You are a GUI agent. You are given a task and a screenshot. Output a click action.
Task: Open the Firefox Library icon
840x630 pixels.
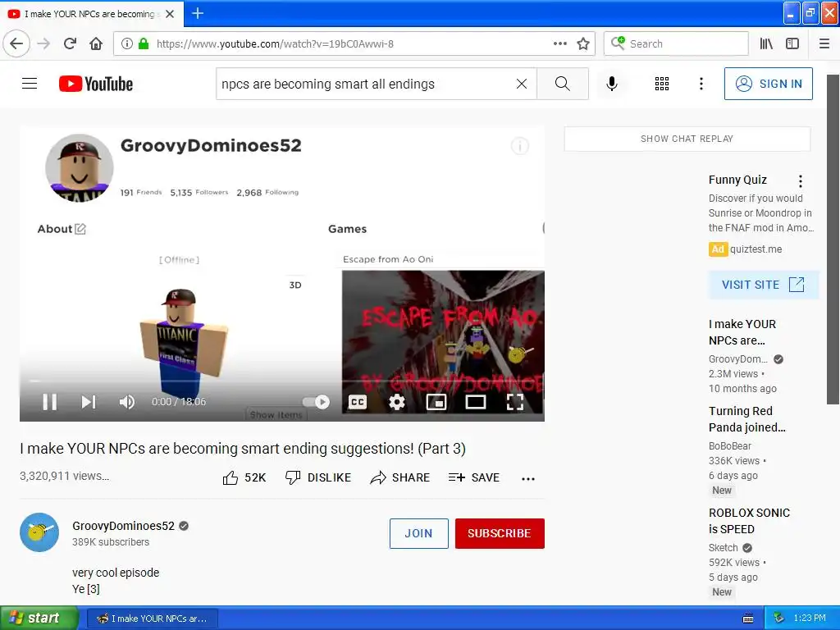point(766,44)
